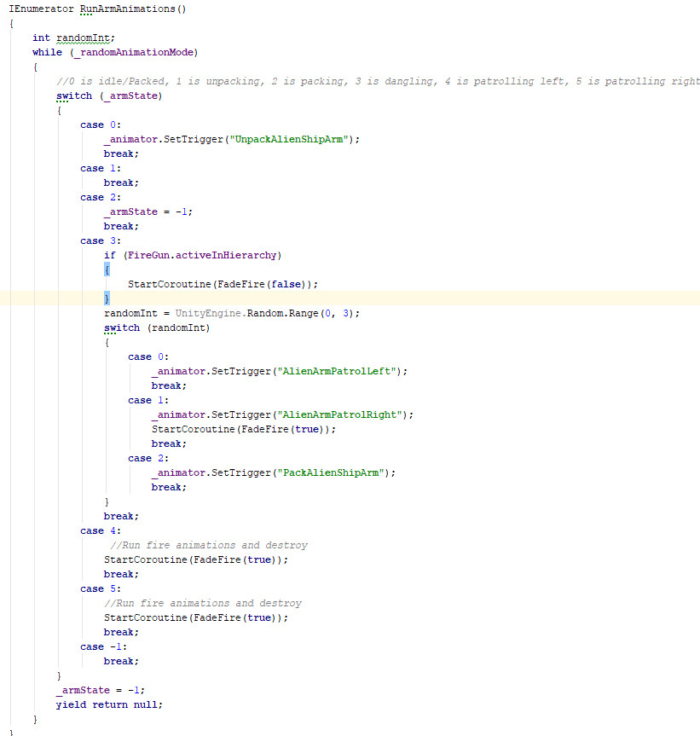The image size is (700, 736).
Task: Click _animator on the UnpackAlienShipArm line
Action: (x=130, y=139)
